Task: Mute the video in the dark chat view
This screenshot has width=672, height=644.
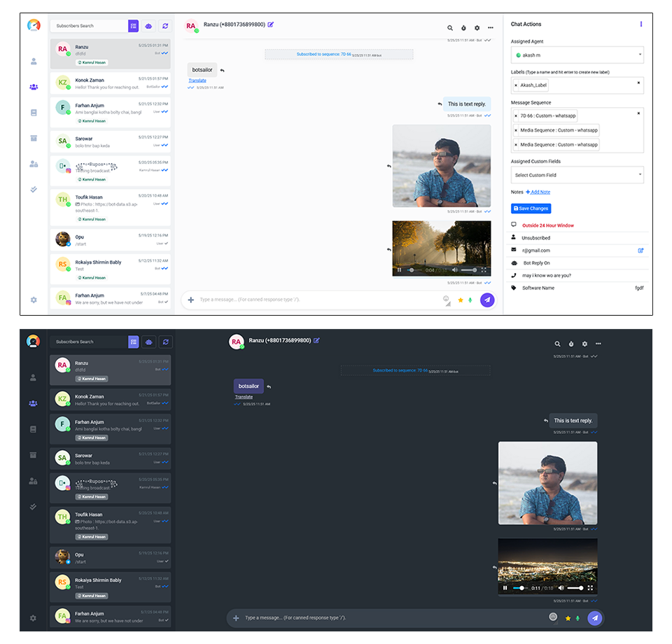Action: (x=562, y=589)
